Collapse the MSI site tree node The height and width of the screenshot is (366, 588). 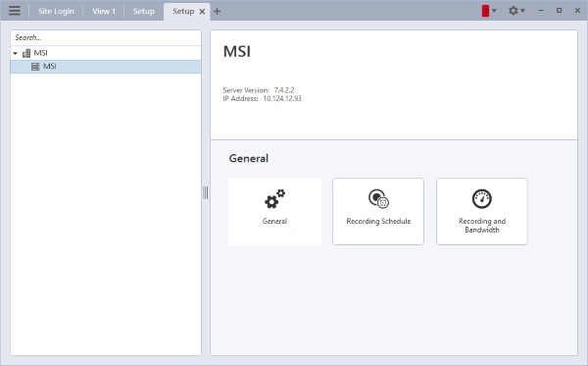click(16, 53)
